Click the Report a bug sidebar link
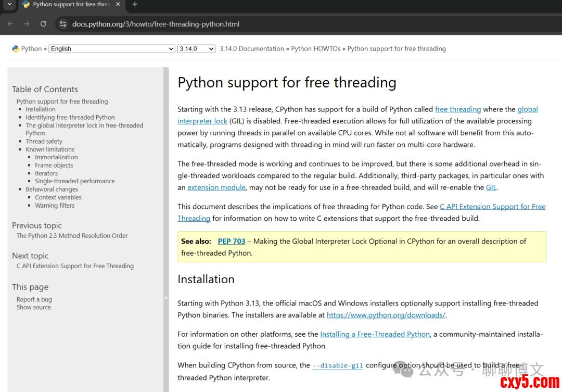This screenshot has height=392, width=562. [34, 300]
